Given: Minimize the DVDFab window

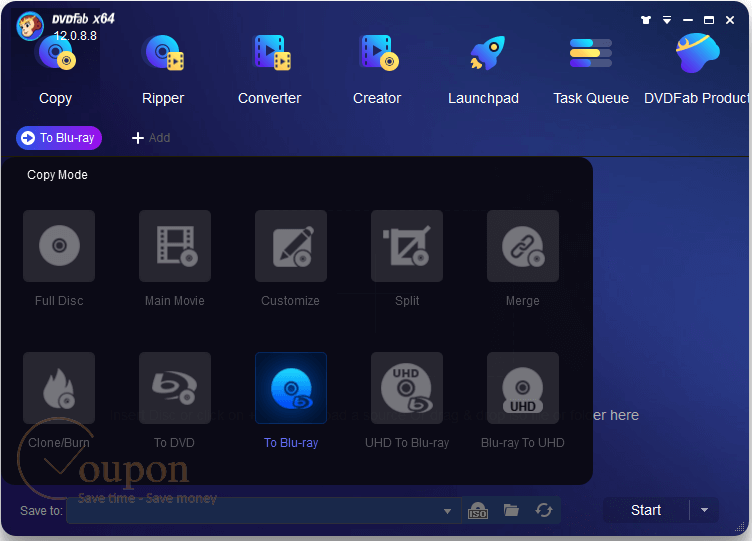Looking at the screenshot, I should pos(688,20).
